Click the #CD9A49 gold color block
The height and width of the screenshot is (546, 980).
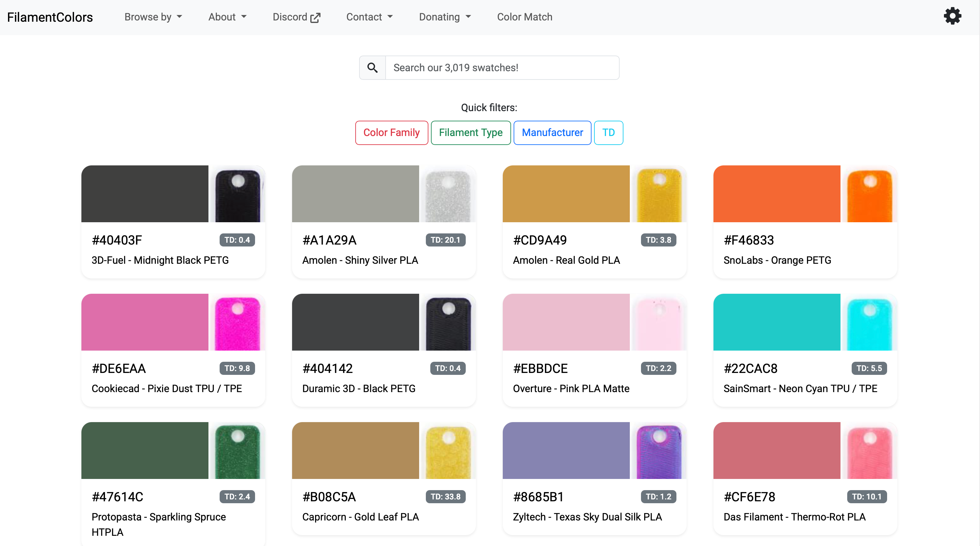point(566,194)
